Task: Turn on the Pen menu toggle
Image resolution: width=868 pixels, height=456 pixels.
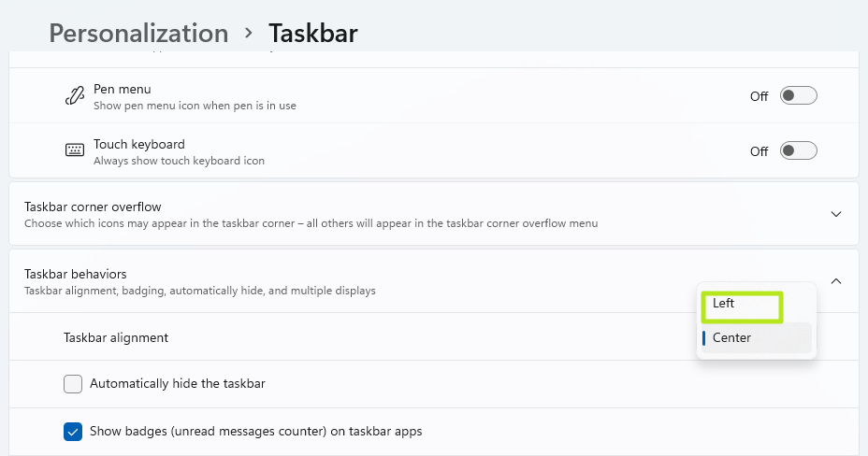Action: [x=798, y=95]
